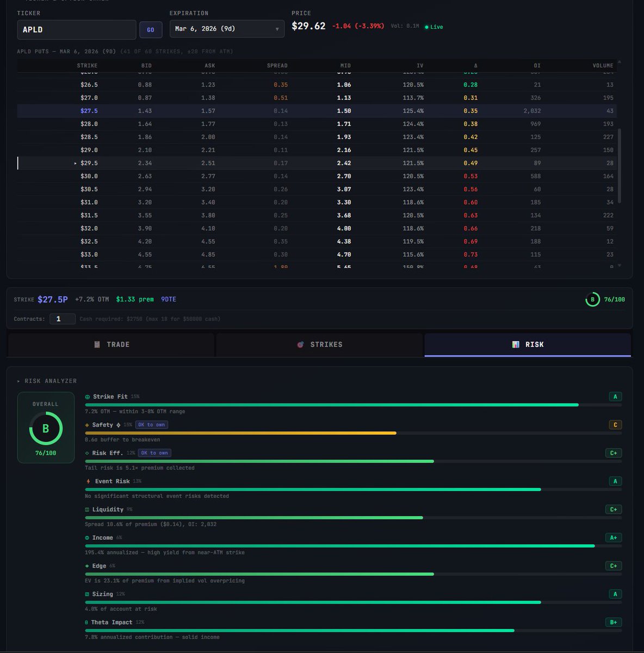This screenshot has width=644, height=653.
Task: Sort by the BID column header
Action: pos(146,66)
